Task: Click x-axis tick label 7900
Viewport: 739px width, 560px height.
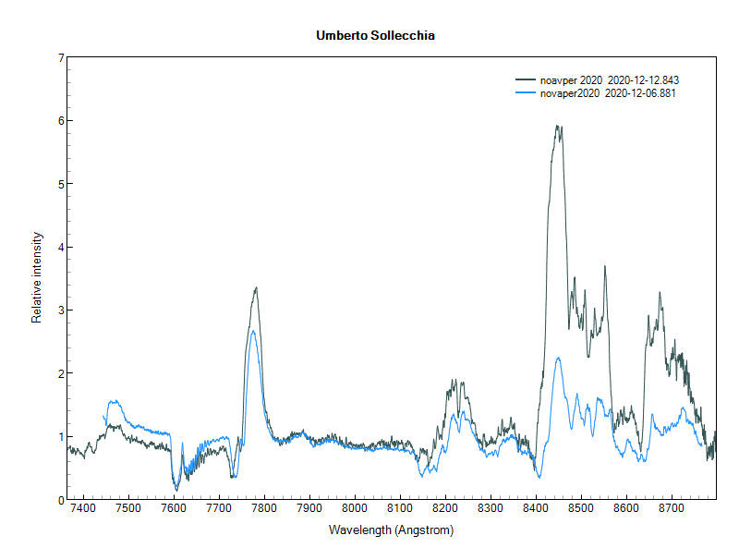Action: [x=309, y=508]
